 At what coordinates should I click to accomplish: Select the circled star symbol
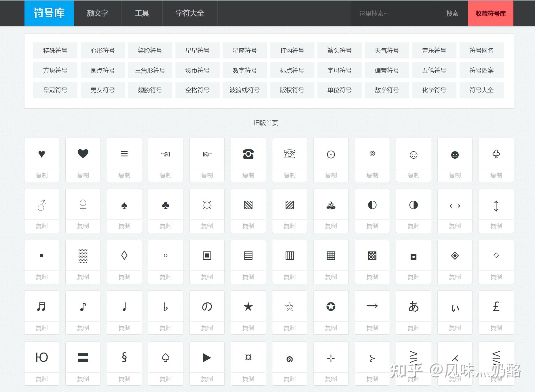331,307
